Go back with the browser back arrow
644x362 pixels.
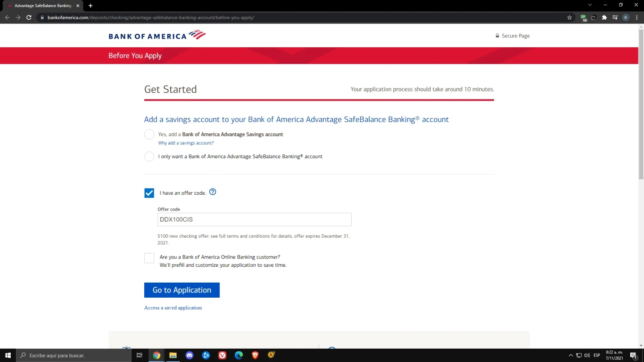7,18
